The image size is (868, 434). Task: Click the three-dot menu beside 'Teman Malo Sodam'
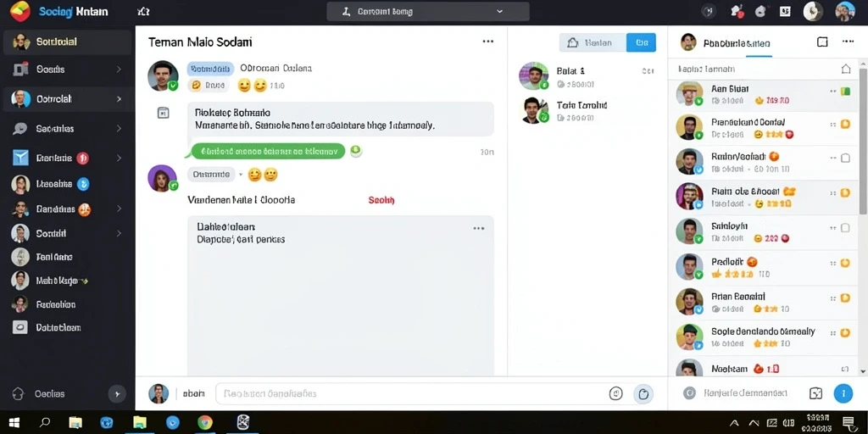487,42
